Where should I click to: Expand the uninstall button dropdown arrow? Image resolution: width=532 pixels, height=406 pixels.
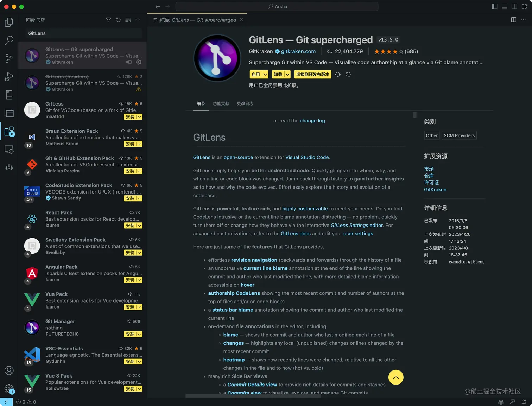[287, 75]
